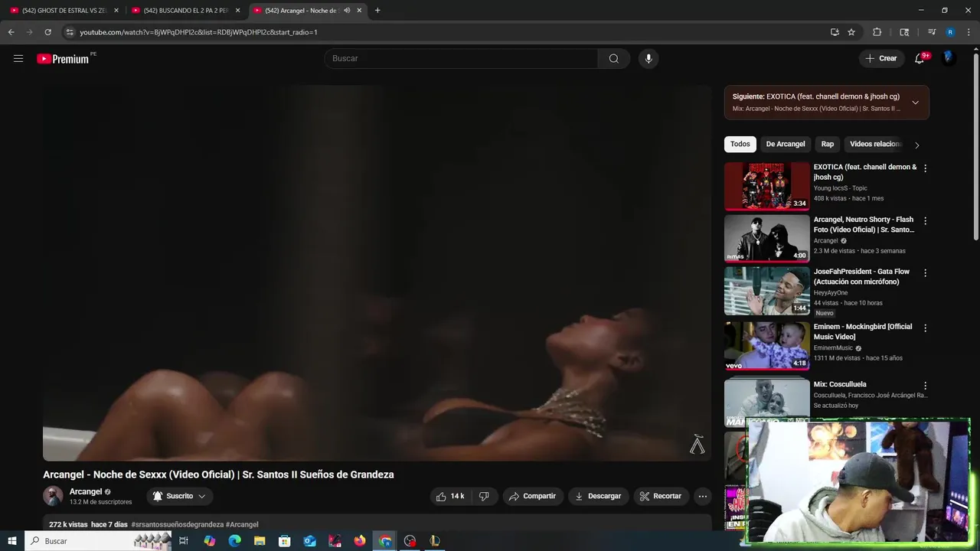Install app icon in address bar

tap(835, 32)
